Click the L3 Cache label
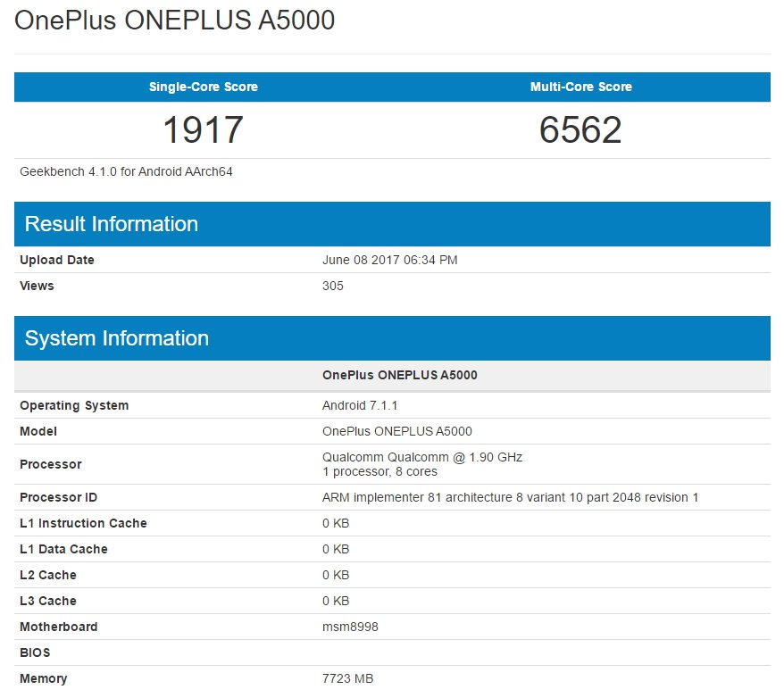Image resolution: width=784 pixels, height=698 pixels. [48, 601]
